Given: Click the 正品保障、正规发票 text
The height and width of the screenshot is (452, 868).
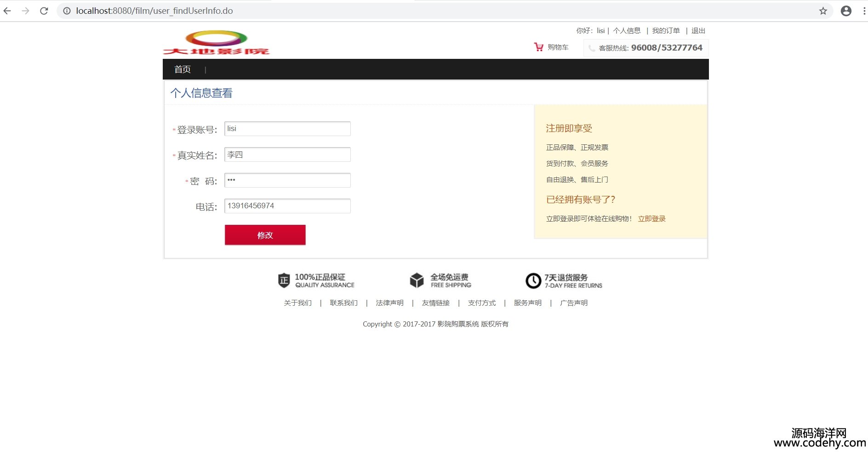Looking at the screenshot, I should click(x=577, y=148).
